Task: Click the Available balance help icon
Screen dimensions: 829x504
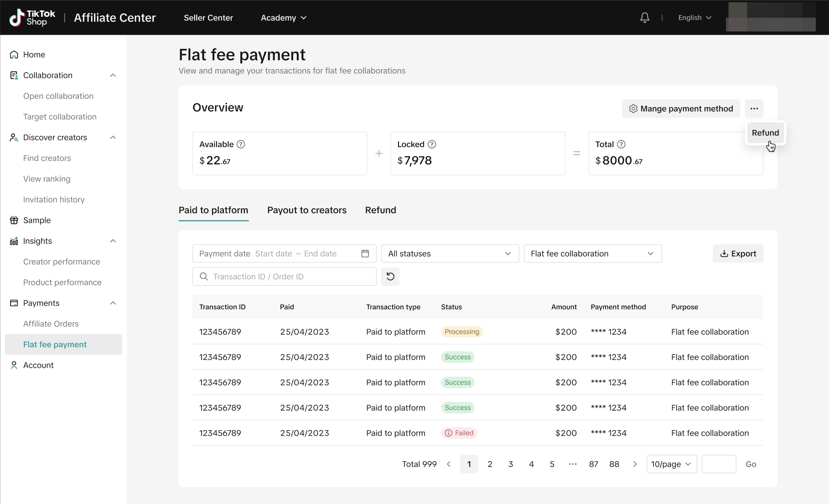Action: (x=241, y=144)
